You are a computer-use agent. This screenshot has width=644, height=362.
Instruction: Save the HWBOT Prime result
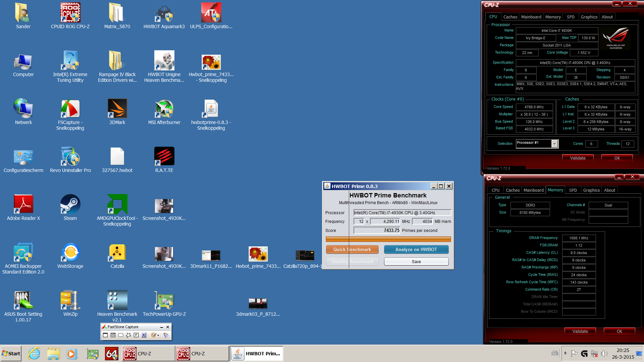(416, 261)
